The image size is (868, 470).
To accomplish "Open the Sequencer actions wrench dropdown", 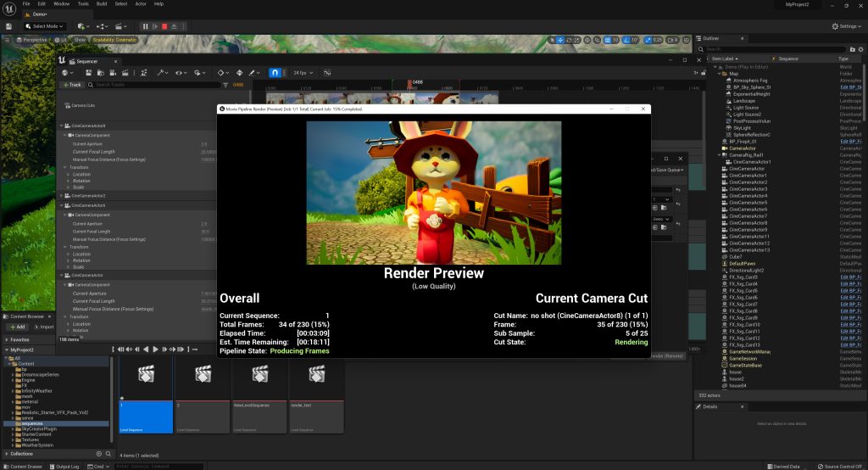I will pos(162,73).
